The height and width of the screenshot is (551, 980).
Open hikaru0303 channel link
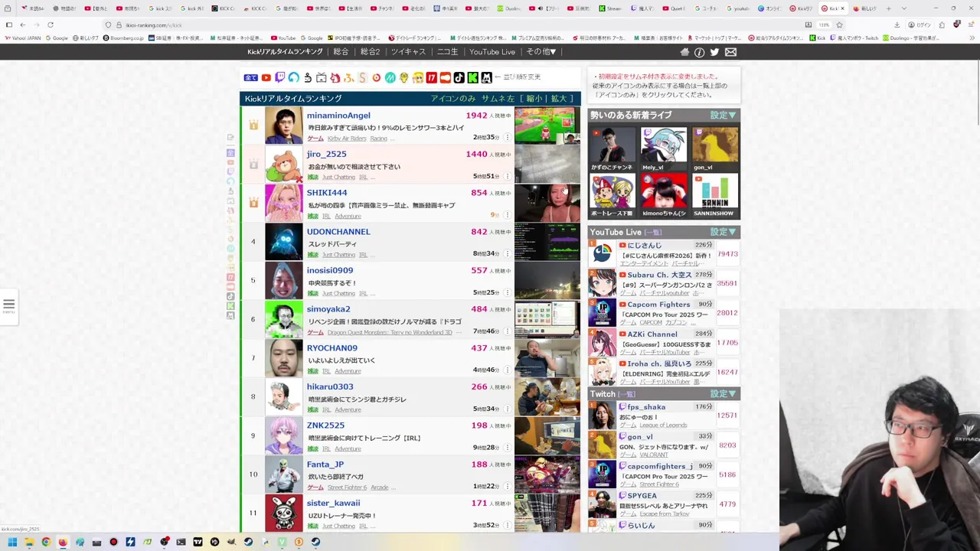pos(330,387)
